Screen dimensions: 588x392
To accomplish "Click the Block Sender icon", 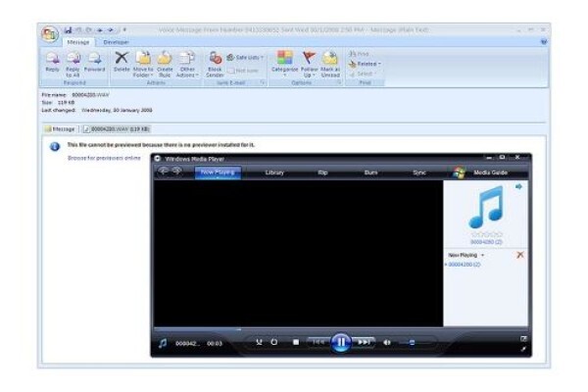I will tap(215, 64).
